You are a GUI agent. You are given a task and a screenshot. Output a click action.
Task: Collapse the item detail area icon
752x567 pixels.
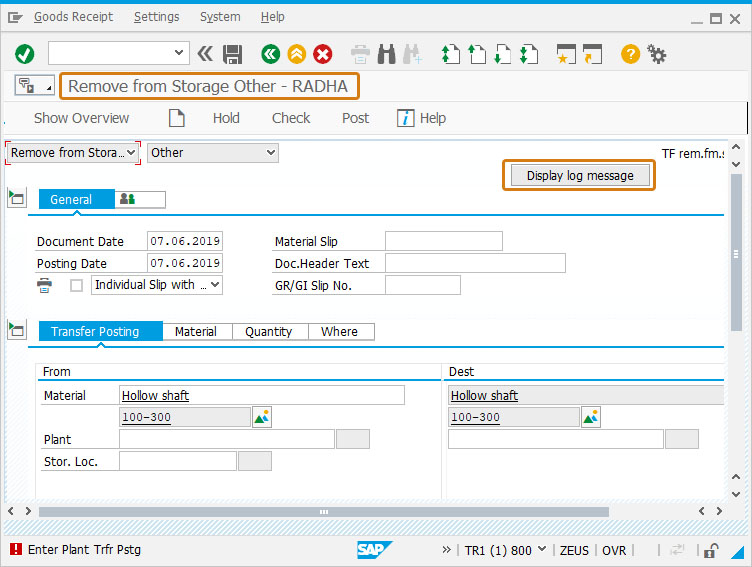point(17,330)
